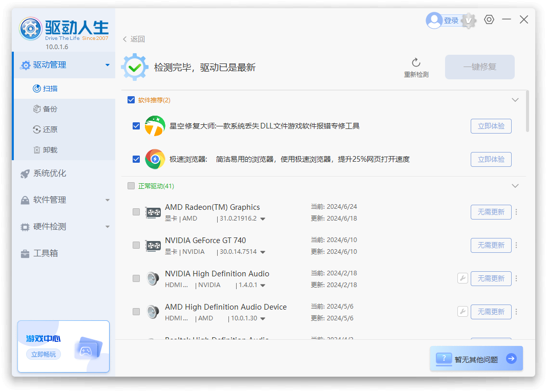The height and width of the screenshot is (392, 547).
Task: Click the 一键修复 button
Action: pyautogui.click(x=480, y=67)
